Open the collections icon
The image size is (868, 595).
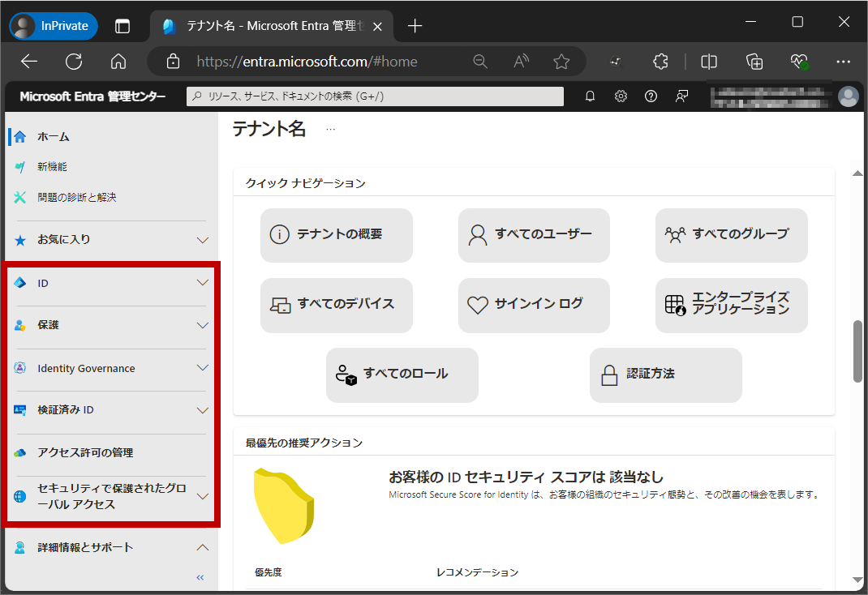click(754, 62)
